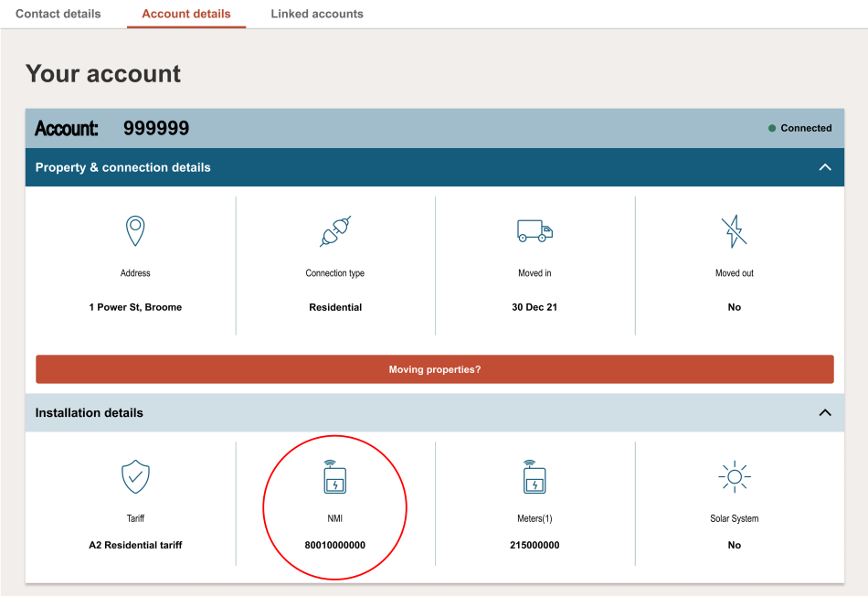This screenshot has height=596, width=868.
Task: Click the Meters(1) meter icon
Action: click(535, 476)
